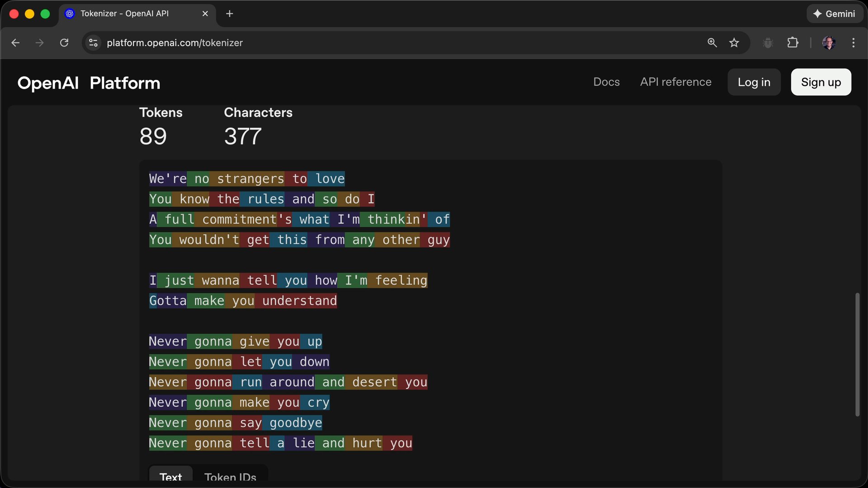Stay on the Text tab

point(170,477)
